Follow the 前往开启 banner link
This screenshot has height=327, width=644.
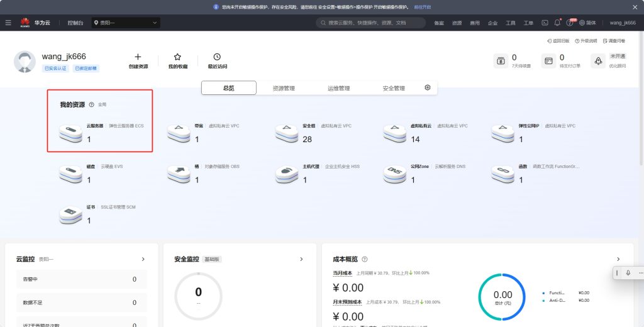(x=422, y=7)
